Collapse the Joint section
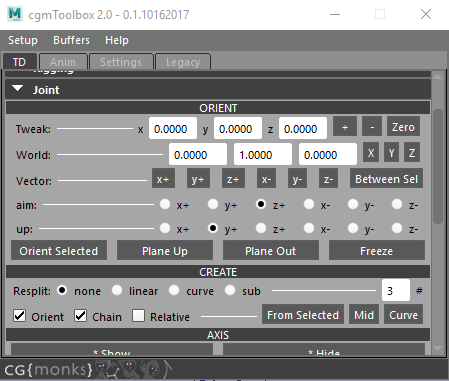The image size is (449, 381). click(18, 89)
